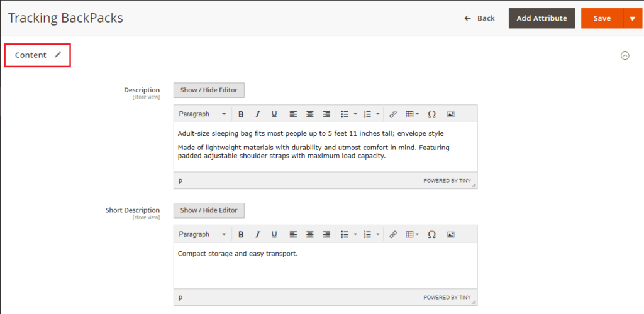Screen dimensions: 644x314
Task: Insert special character in Short Description editor
Action: pos(431,234)
